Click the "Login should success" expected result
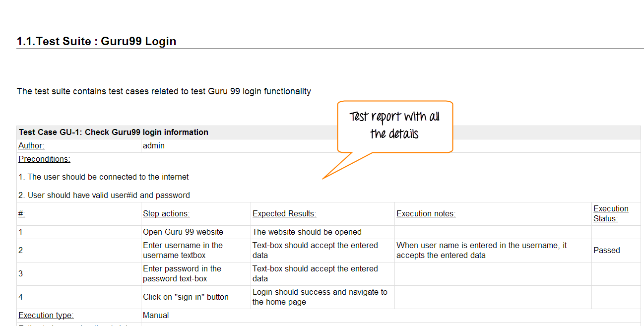This screenshot has height=326, width=644. coord(320,297)
